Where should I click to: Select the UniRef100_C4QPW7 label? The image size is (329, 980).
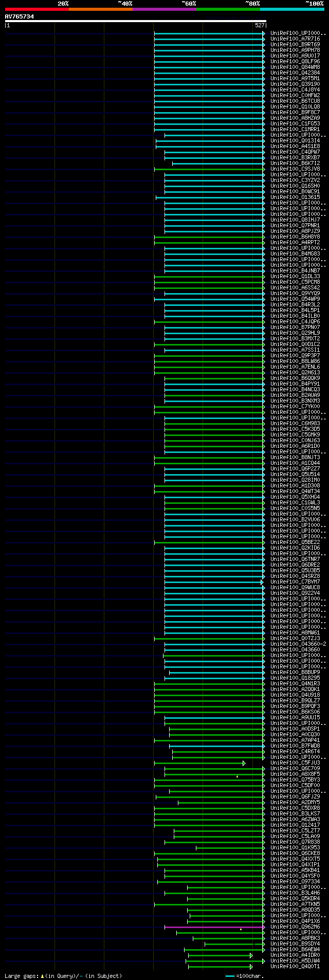click(295, 152)
